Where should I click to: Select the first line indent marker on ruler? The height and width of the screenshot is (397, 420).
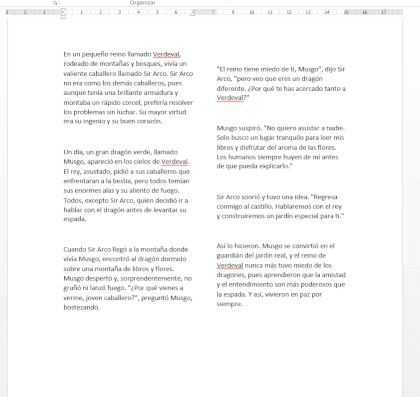pos(63,10)
